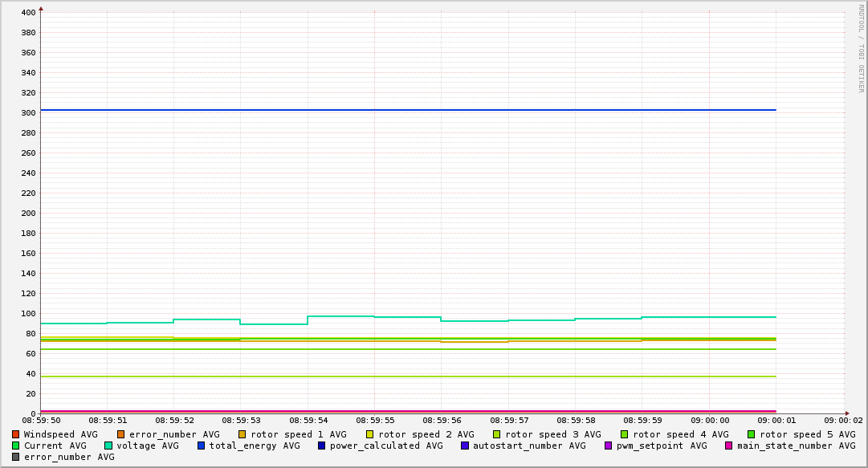Click the red Windspeed AVG legend swatch
Viewport: 868px width, 468px height.
16,434
